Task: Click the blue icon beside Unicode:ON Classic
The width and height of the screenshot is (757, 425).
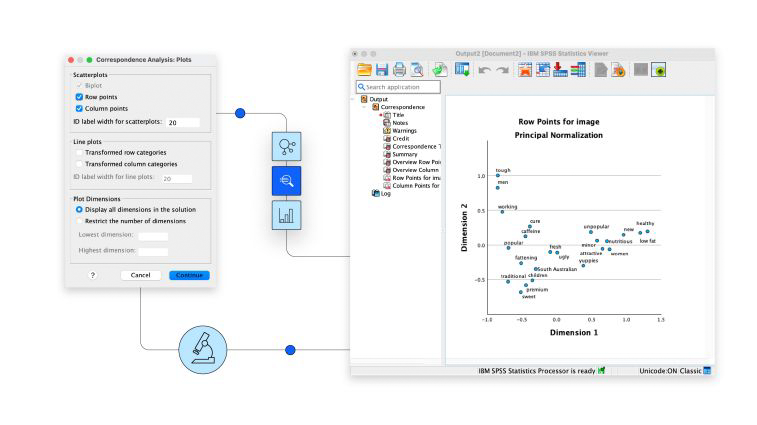Action: [707, 370]
